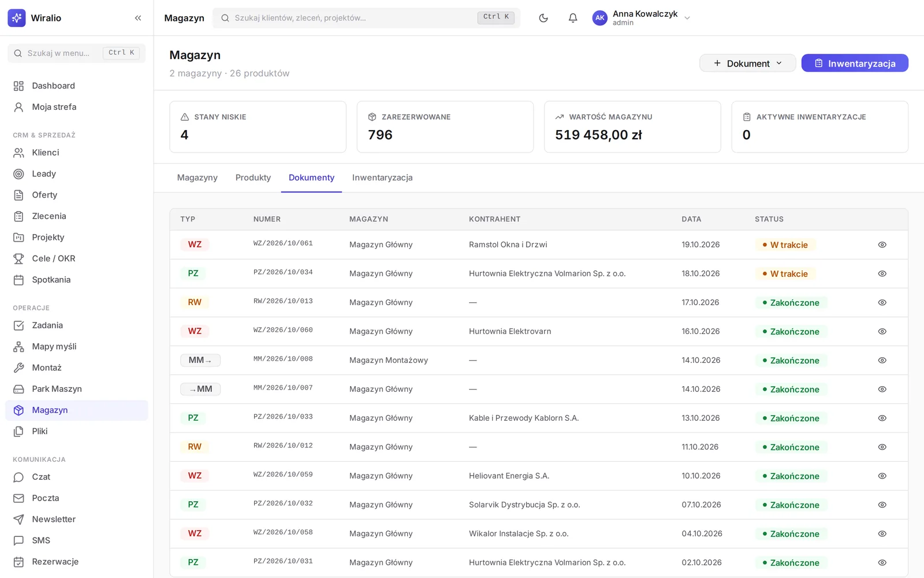Click the Inwentaryzacja button

[855, 63]
